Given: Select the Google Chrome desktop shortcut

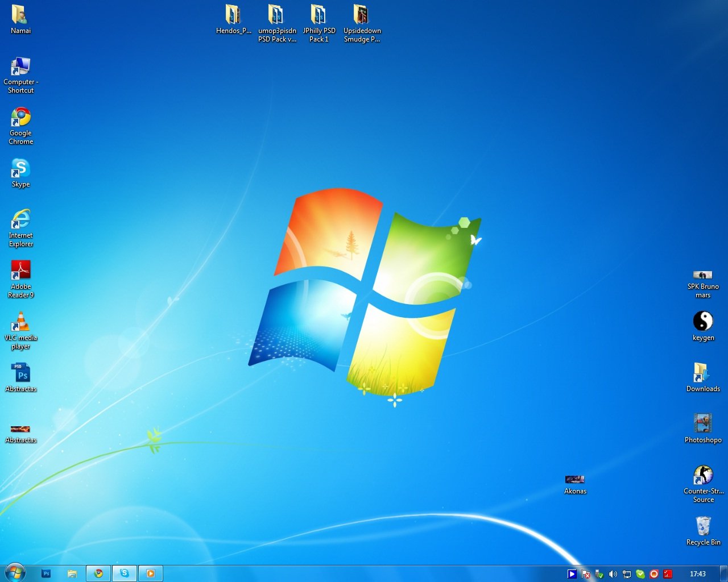Looking at the screenshot, I should pos(20,117).
